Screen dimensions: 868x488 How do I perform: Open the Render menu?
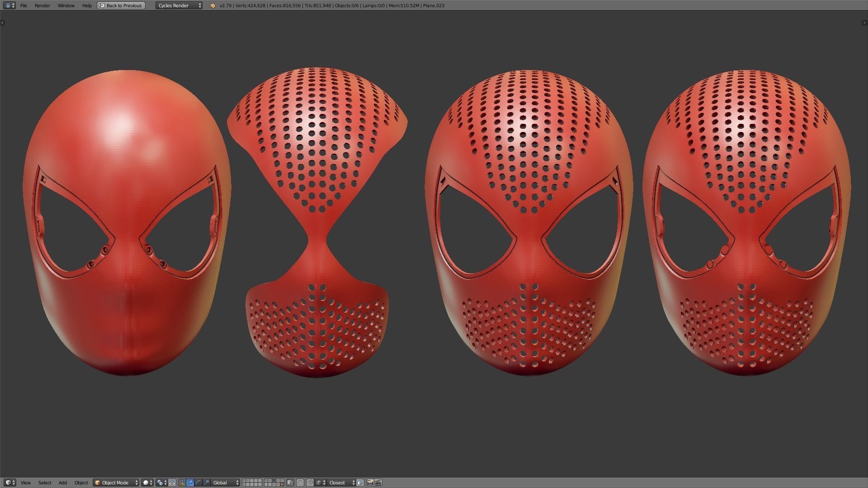[42, 5]
